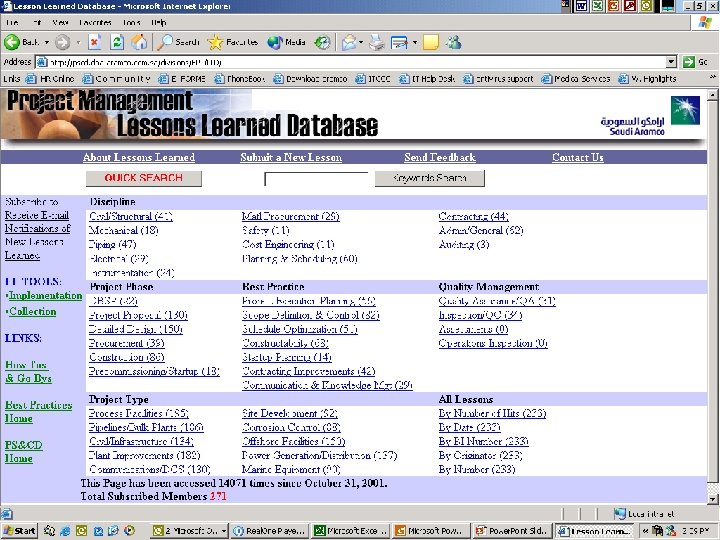This screenshot has width=720, height=540.
Task: Click the Send Feedback link
Action: 440,158
